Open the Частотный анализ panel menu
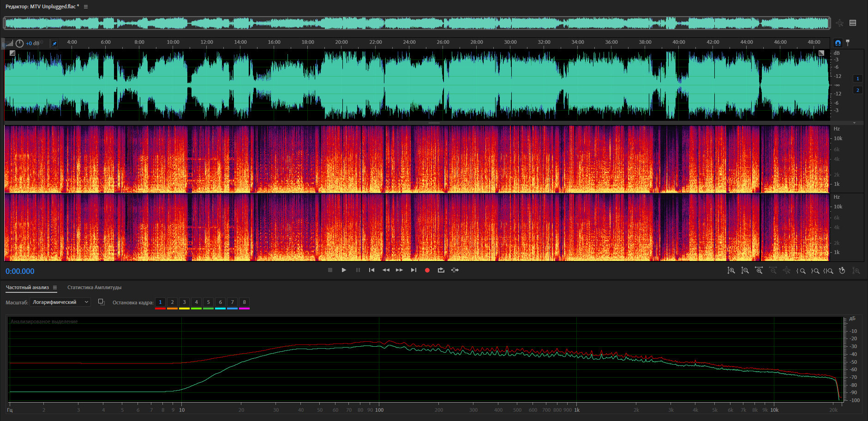868x421 pixels. coord(55,288)
